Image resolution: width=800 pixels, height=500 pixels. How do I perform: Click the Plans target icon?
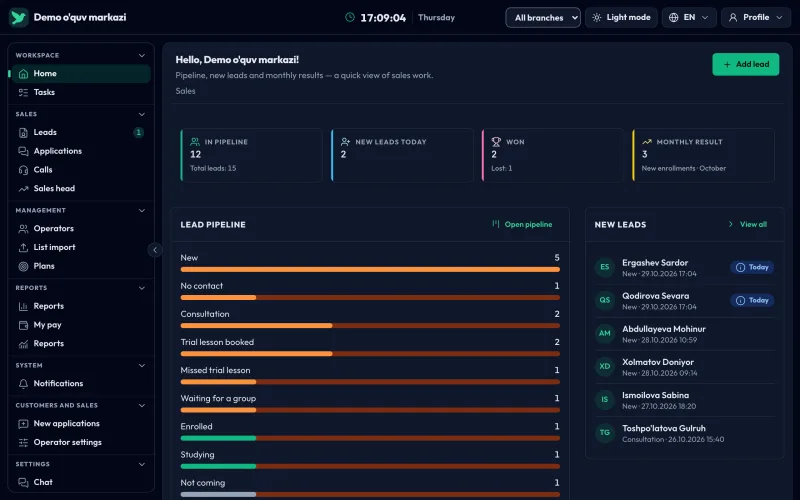[23, 266]
